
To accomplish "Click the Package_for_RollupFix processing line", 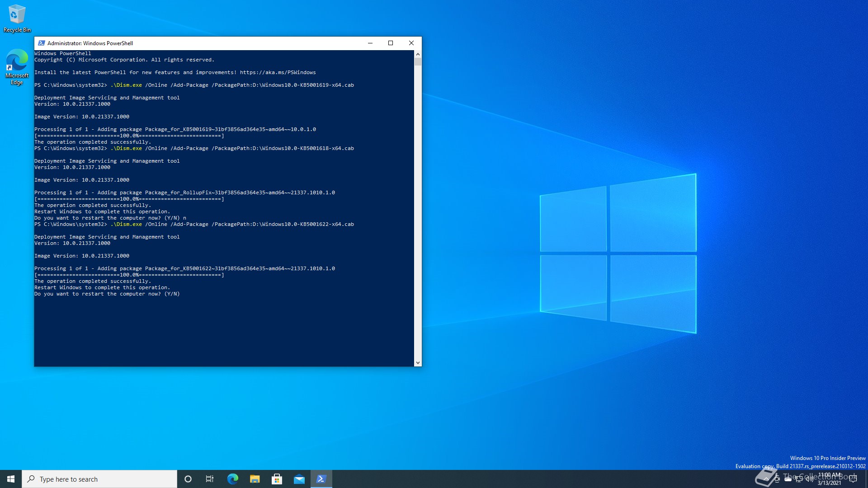I will tap(184, 192).
